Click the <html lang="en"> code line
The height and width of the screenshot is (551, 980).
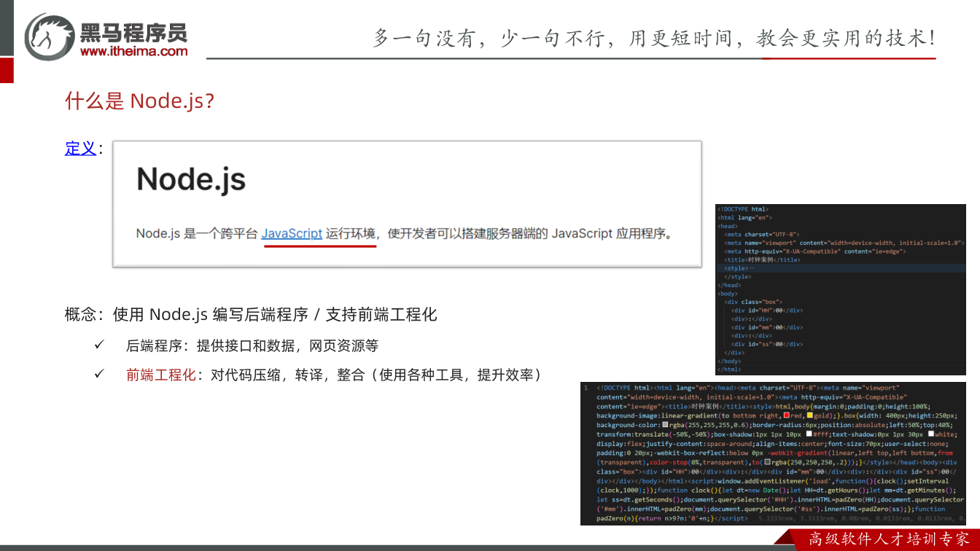[744, 217]
